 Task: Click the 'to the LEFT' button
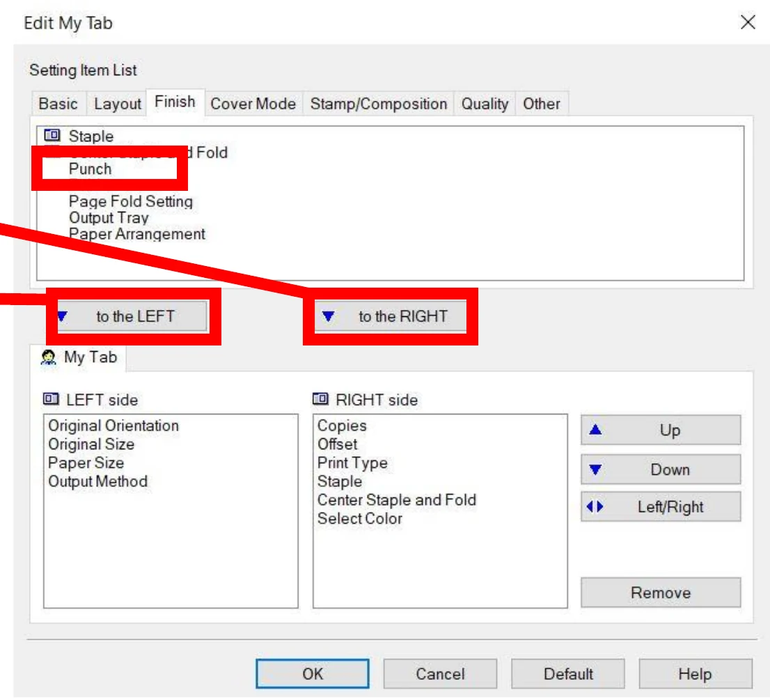click(x=132, y=316)
